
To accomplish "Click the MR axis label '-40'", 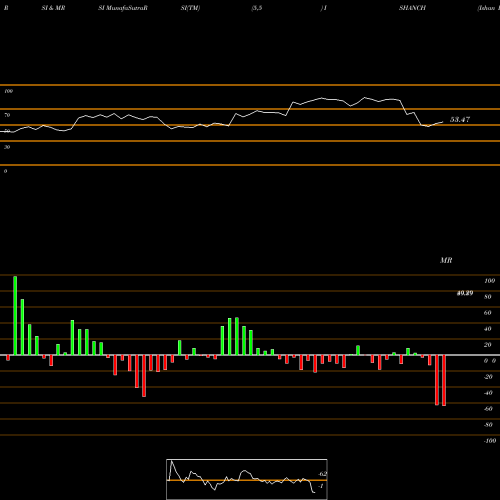I will click(x=488, y=393).
